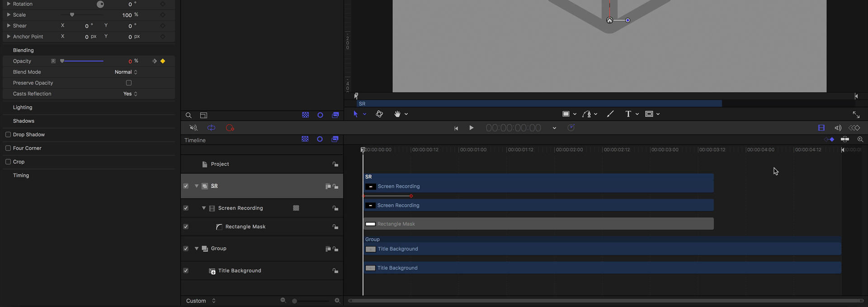Click the mute audio playback icon

[x=193, y=128]
